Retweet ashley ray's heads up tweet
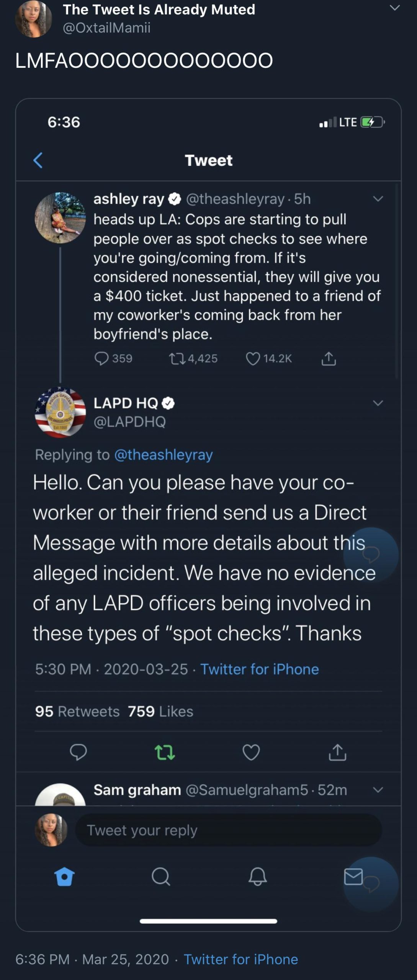417x980 pixels. (177, 358)
